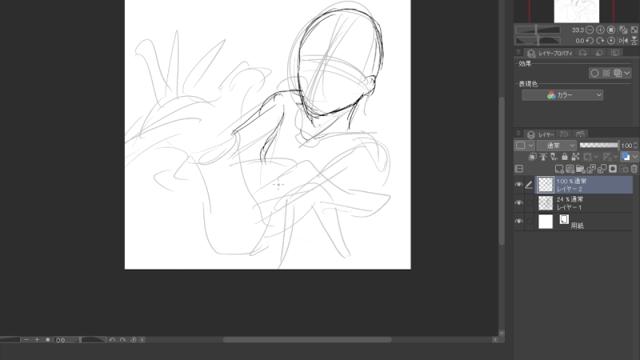Click the lock layer icon
This screenshot has height=360, width=640.
point(564,156)
